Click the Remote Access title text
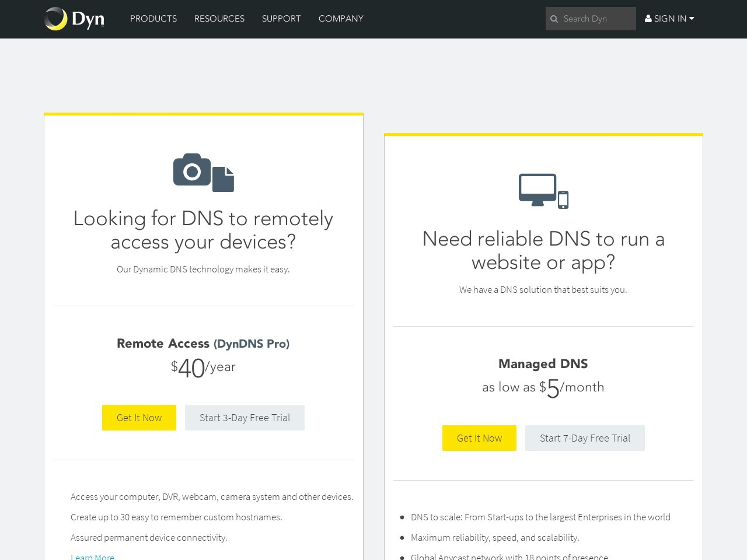The height and width of the screenshot is (560, 747). click(163, 344)
